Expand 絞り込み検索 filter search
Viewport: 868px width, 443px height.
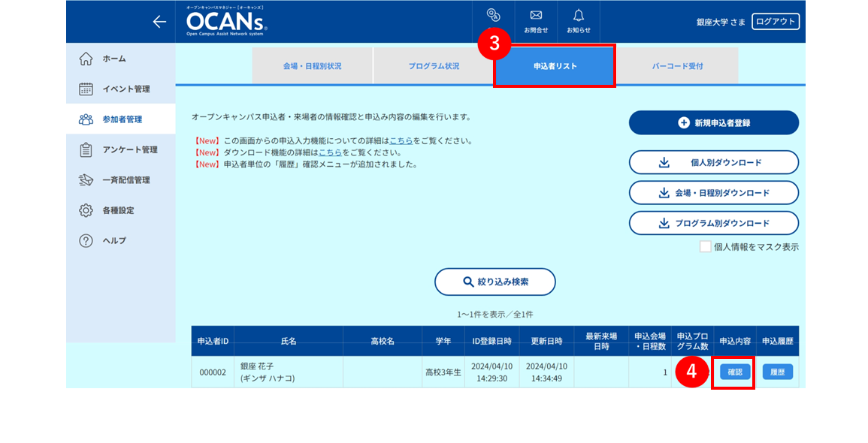tap(495, 282)
